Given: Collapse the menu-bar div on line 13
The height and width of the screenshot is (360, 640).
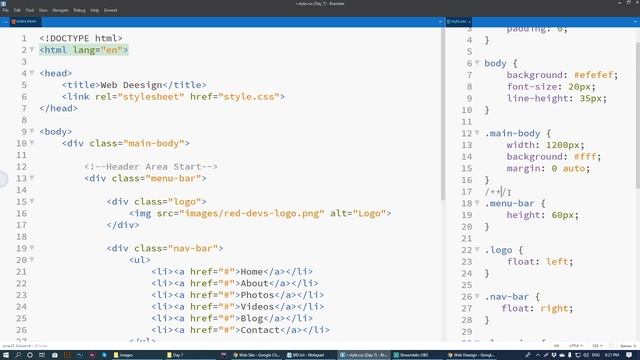Looking at the screenshot, I should pos(32,178).
